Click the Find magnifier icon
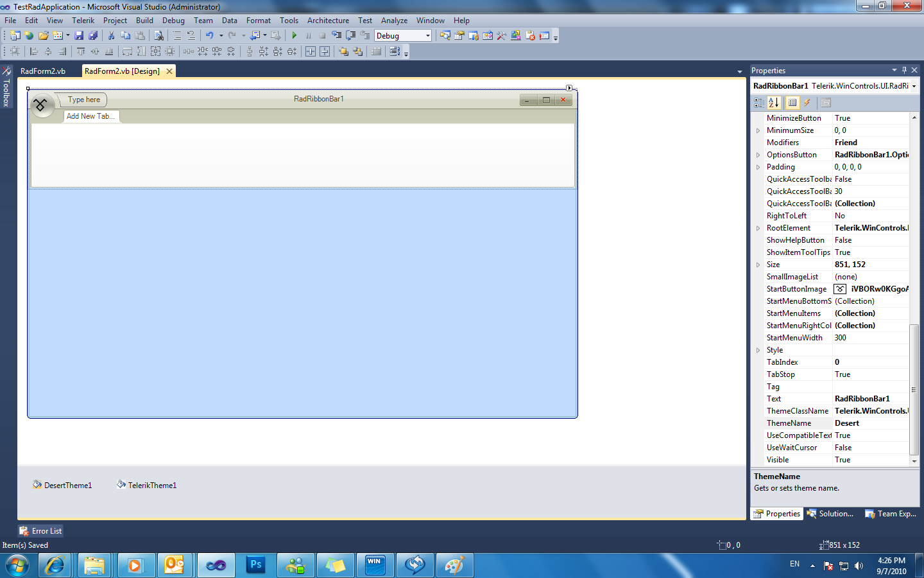Viewport: 924px width, 578px height. coord(158,36)
